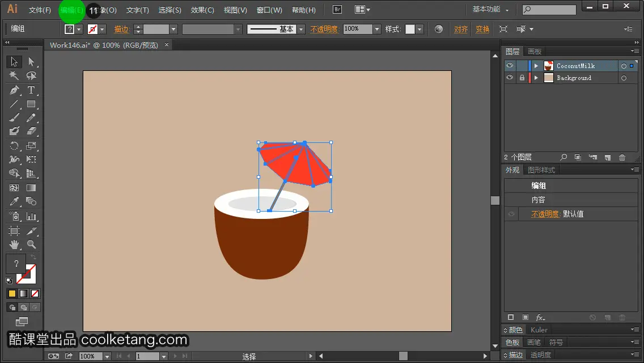The image size is (644, 363).
Task: Select the Magic Wand tool
Action: [14, 75]
